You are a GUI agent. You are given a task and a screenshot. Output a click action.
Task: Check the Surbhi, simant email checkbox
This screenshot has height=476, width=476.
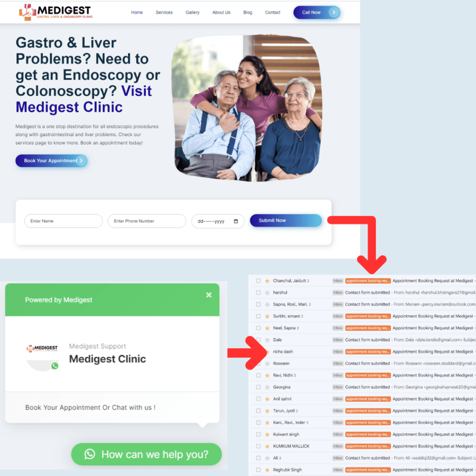click(x=258, y=316)
